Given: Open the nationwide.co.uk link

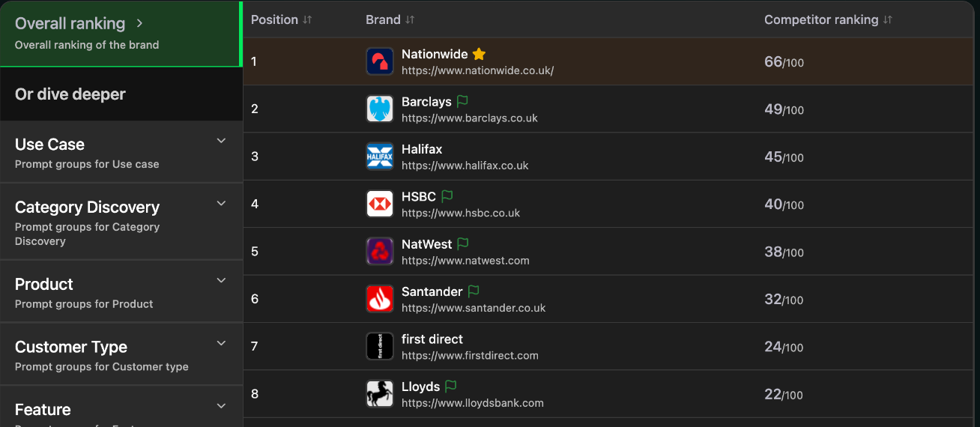Looking at the screenshot, I should (477, 70).
